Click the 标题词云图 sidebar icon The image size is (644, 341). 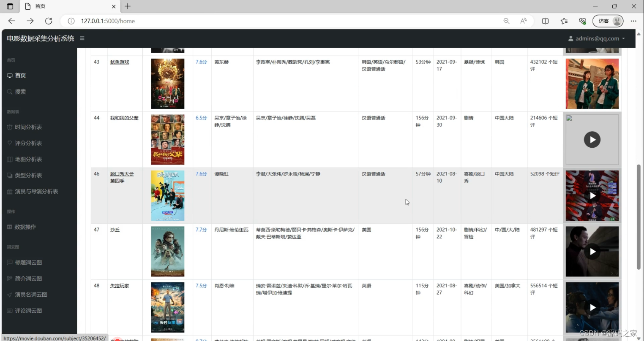[x=10, y=263]
